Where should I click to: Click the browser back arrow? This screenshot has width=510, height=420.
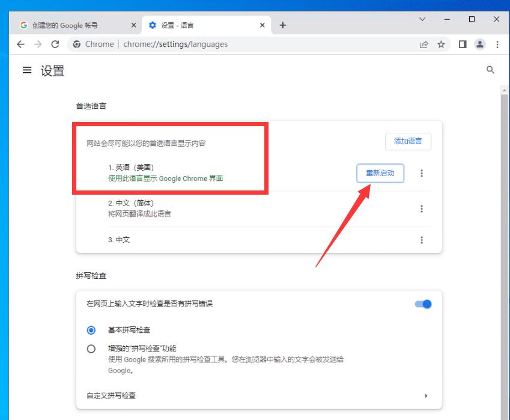pos(20,44)
